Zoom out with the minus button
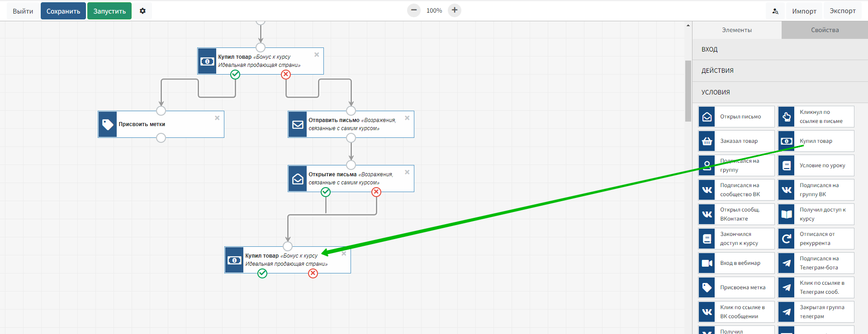This screenshot has width=868, height=334. click(x=413, y=10)
